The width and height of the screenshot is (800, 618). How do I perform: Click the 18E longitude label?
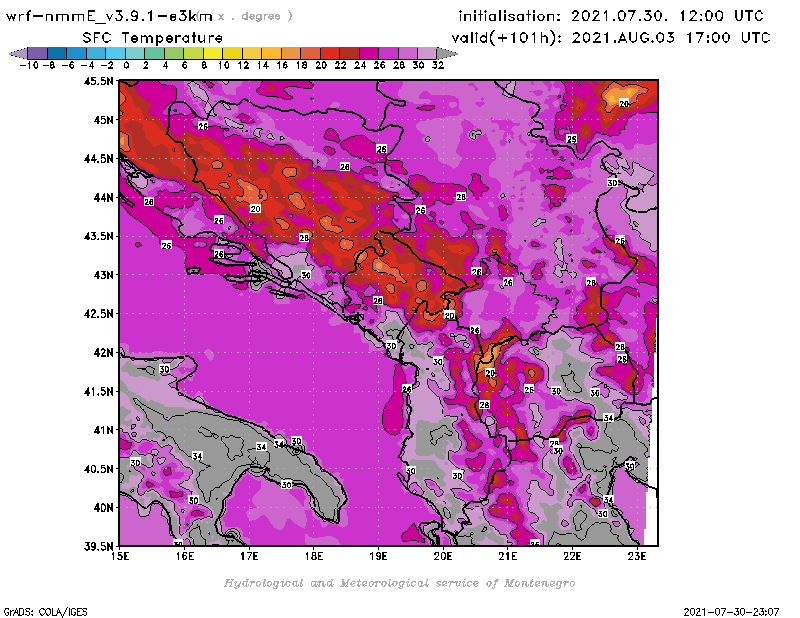(x=314, y=556)
